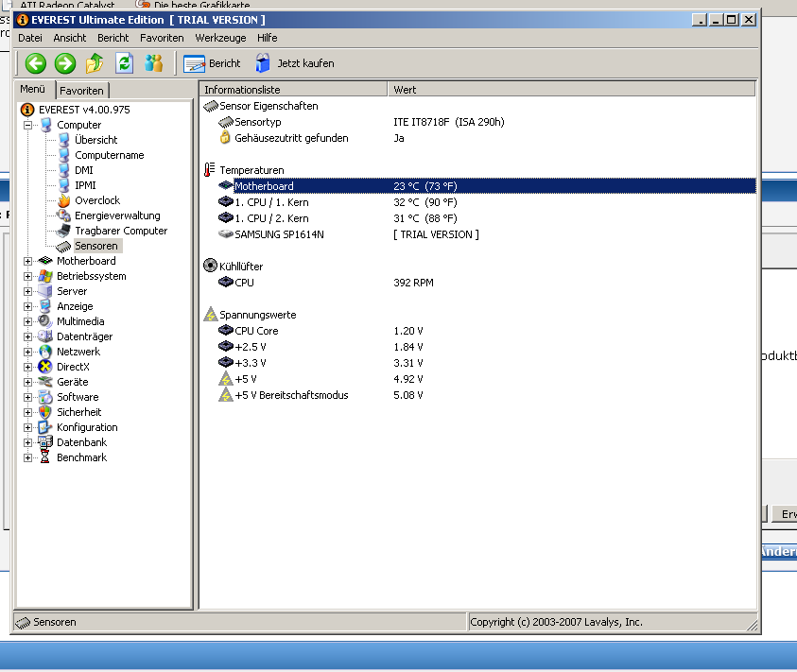Select DMI in the tree
This screenshot has width=797, height=672.
[84, 170]
